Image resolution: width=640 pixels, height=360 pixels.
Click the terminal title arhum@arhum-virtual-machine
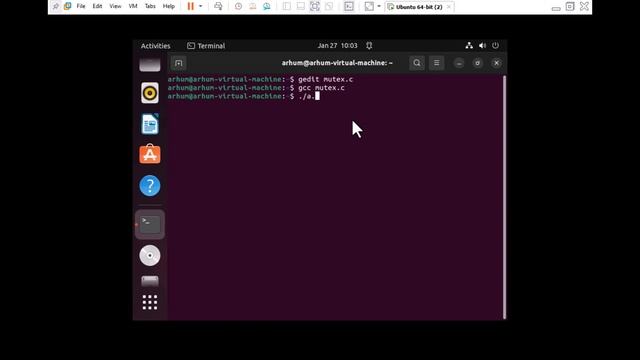[x=337, y=63]
